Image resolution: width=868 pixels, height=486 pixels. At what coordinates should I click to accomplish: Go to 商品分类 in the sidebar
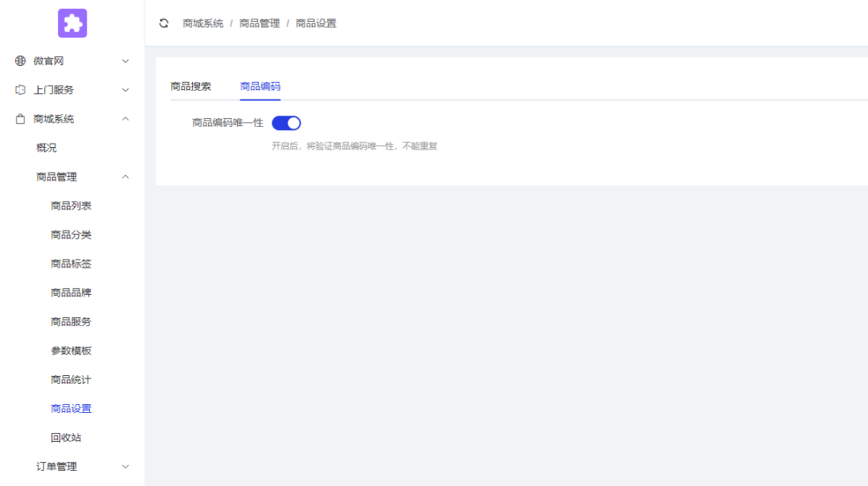[x=71, y=235]
